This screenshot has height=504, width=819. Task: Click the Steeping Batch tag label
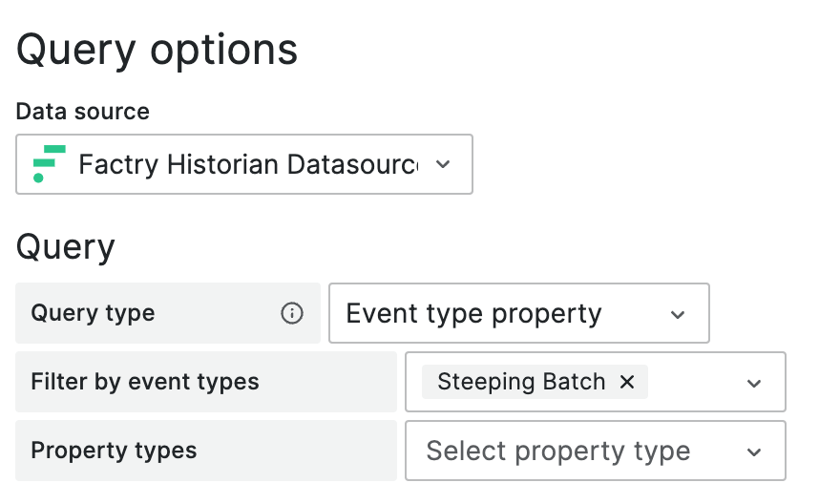point(521,382)
